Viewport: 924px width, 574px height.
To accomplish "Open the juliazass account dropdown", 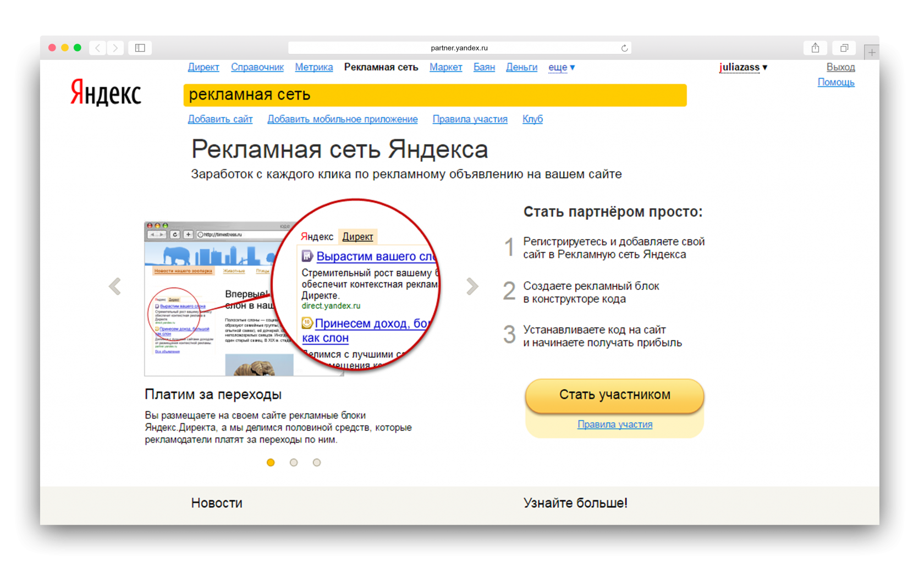I will tap(743, 67).
